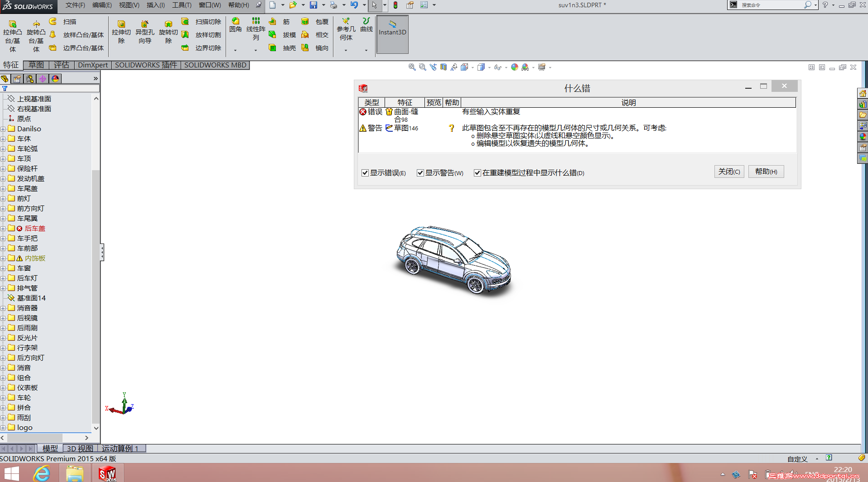Screen dimensions: 868x482
Task: Expand the logo folder node
Action: pos(3,428)
